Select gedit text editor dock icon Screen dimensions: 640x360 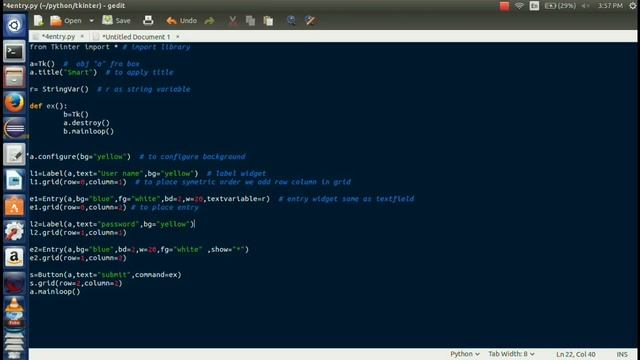[x=14, y=154]
